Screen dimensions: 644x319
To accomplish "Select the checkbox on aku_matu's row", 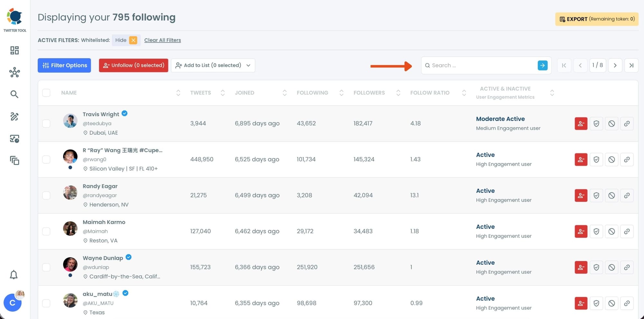I will pyautogui.click(x=46, y=303).
